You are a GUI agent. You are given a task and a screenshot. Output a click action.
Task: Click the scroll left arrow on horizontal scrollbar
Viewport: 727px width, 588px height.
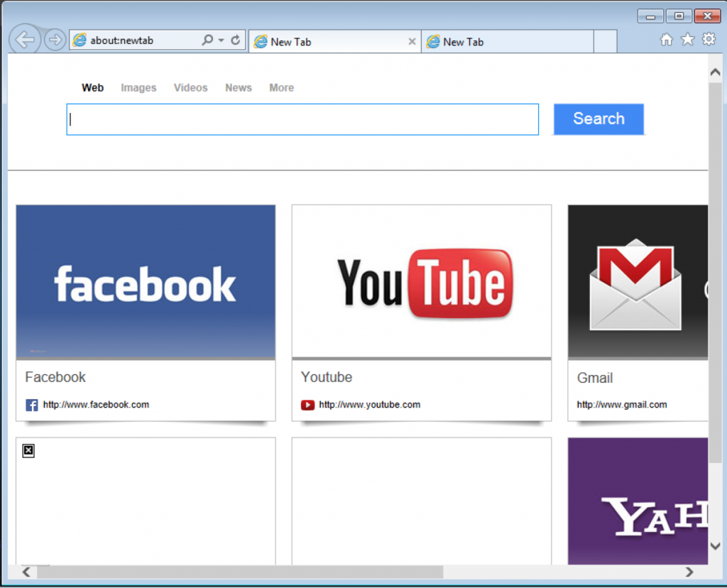point(26,572)
